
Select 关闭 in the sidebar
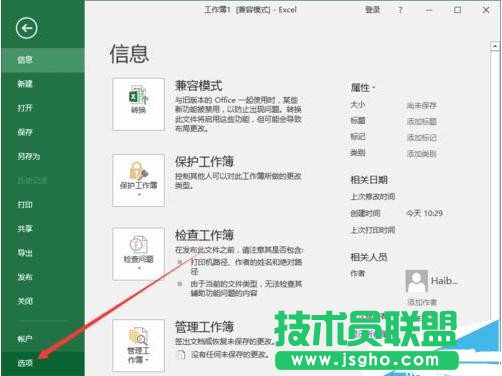tap(43, 301)
